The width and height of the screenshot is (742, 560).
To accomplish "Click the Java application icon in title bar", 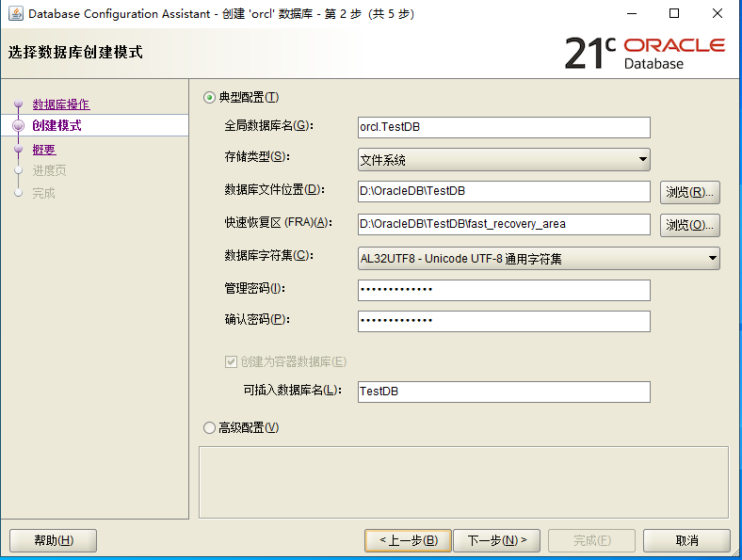I will point(16,14).
